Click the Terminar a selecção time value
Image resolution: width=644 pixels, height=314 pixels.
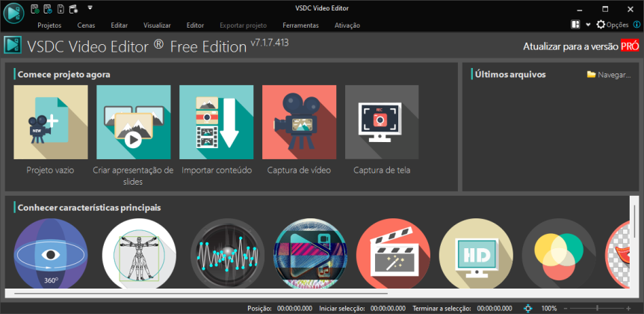495,308
